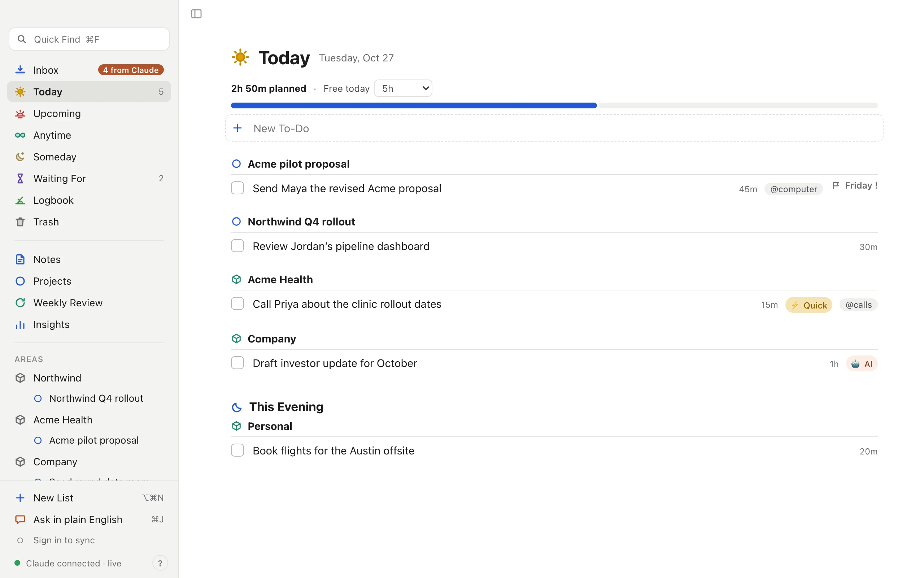Click the Insights bar chart icon
The image size is (924, 578).
coord(20,324)
